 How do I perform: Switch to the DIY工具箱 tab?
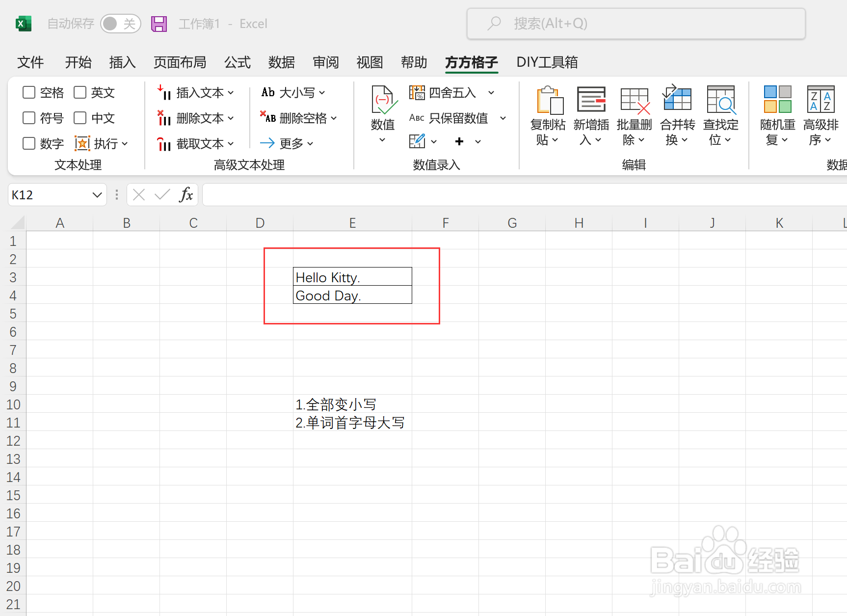tap(547, 62)
